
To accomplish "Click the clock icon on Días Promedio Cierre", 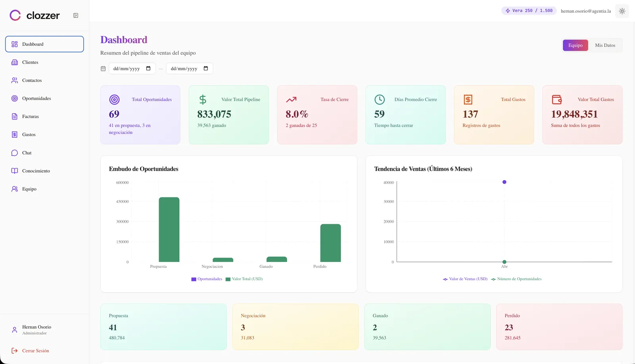I will [x=379, y=100].
